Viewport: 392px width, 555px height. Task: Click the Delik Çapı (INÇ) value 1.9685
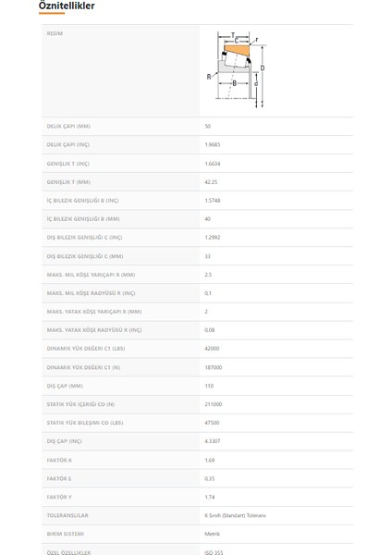pos(213,144)
